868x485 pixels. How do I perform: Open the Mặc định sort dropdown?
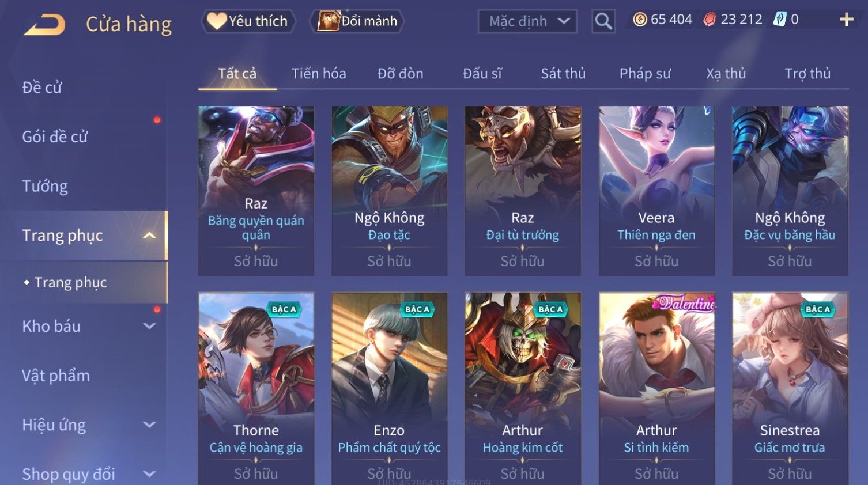[527, 21]
